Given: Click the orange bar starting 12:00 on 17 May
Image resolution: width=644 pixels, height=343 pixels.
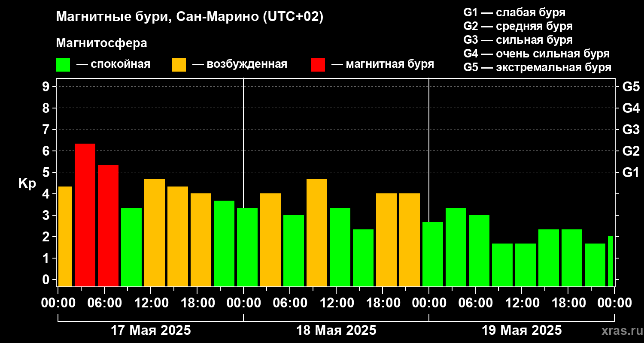Looking at the screenshot, I should point(155,233).
